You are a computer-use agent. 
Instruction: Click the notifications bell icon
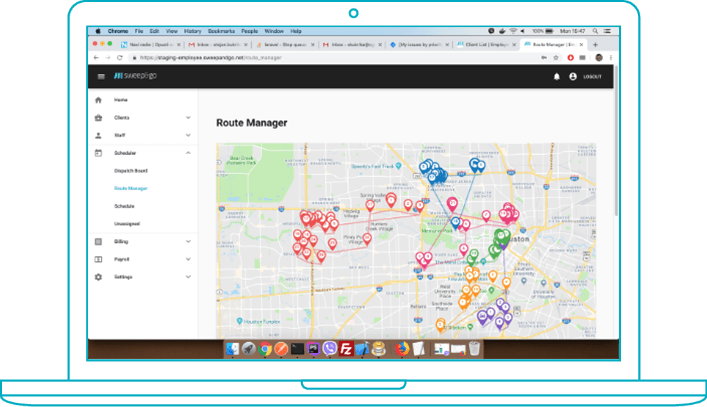click(557, 76)
